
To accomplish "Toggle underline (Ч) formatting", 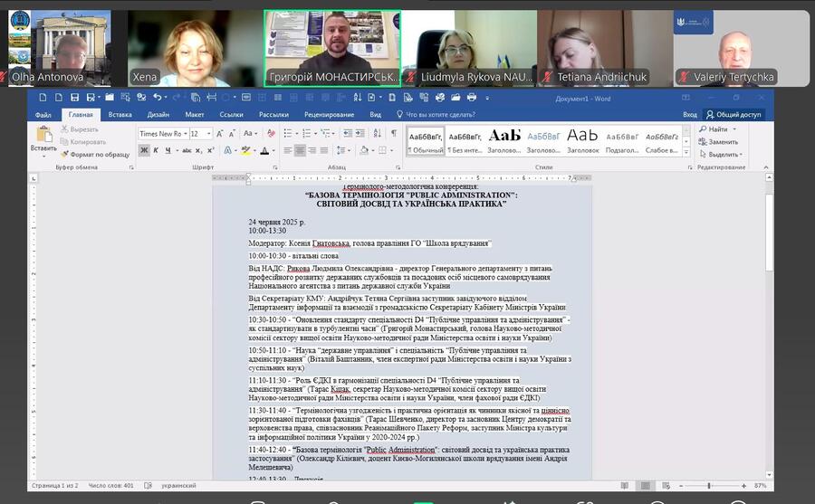I will 168,151.
